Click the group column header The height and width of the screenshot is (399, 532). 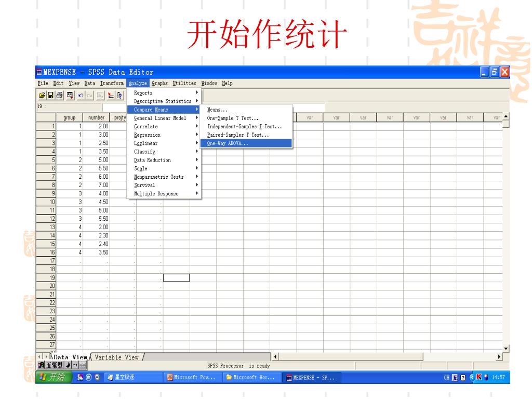pos(69,117)
